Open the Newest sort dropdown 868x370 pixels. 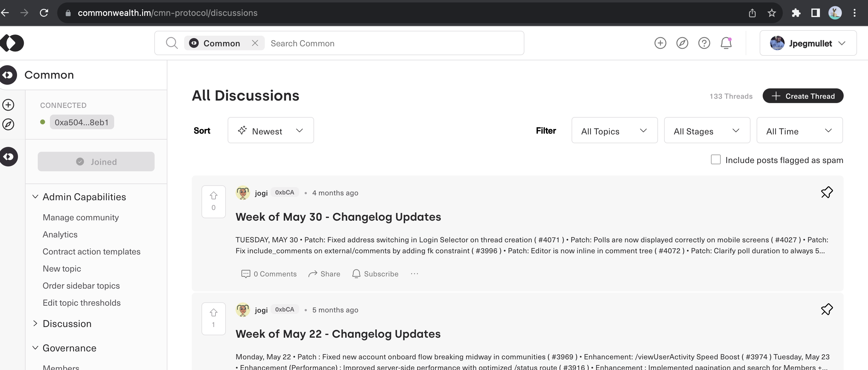[x=271, y=130]
